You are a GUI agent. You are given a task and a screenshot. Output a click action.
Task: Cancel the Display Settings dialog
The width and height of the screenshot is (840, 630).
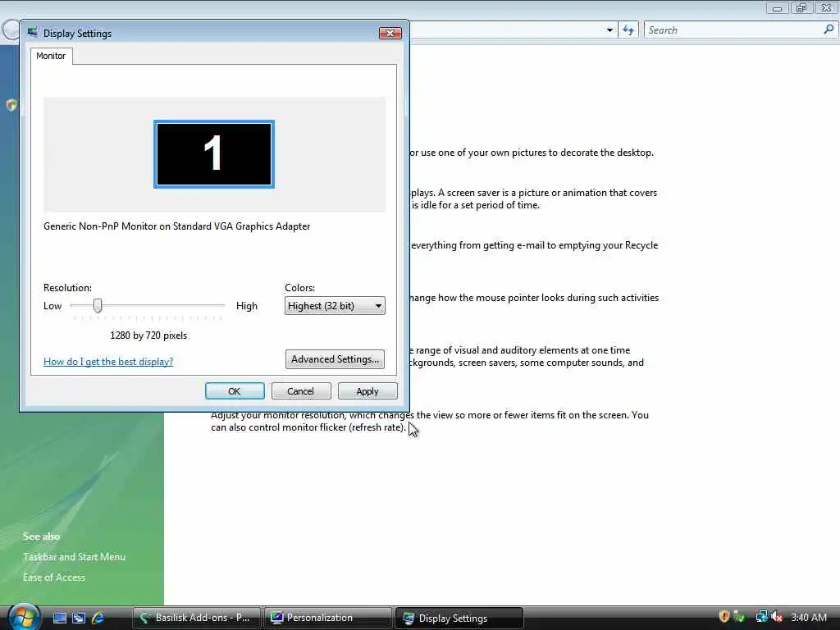[300, 391]
